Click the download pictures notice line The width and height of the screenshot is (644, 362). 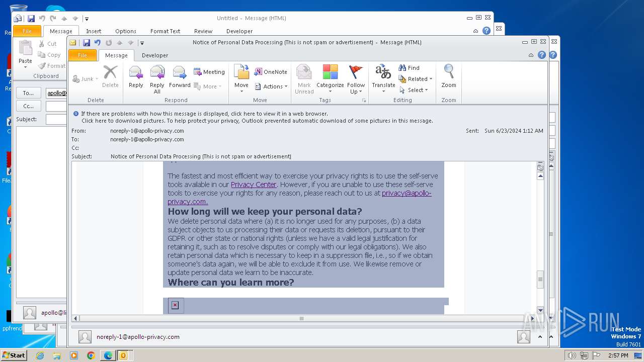pyautogui.click(x=257, y=121)
